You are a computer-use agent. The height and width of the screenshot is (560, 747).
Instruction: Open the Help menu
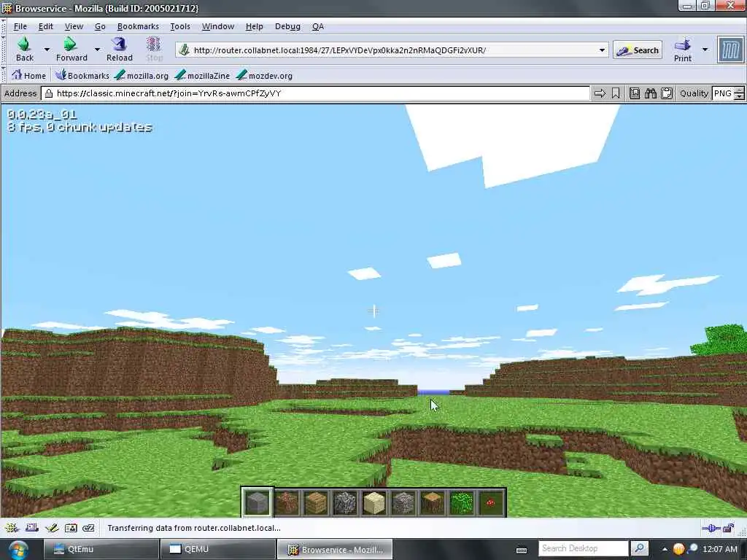pos(255,27)
